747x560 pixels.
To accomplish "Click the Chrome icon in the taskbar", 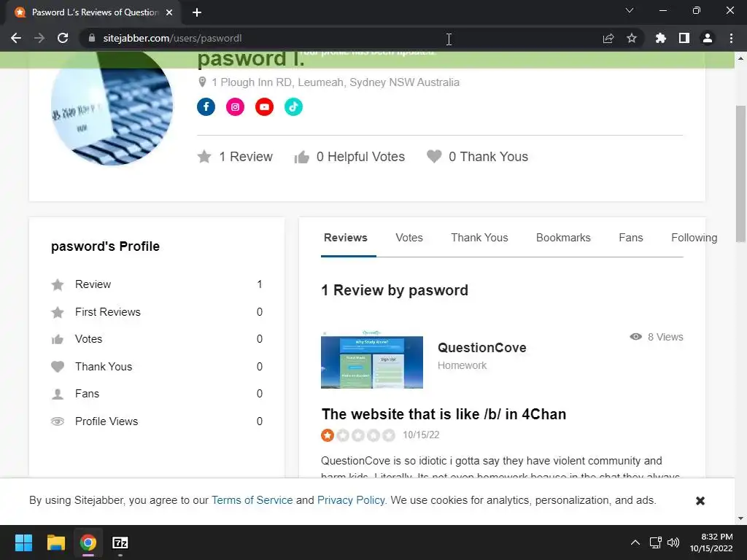I will point(88,542).
